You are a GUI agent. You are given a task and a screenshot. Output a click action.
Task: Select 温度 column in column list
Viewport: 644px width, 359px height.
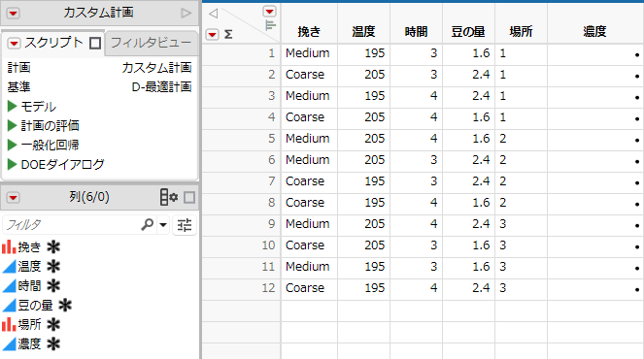tap(29, 266)
